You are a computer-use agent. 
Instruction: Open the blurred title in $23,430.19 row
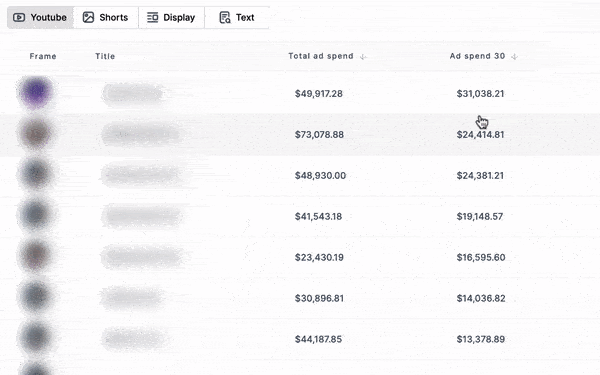coord(142,258)
